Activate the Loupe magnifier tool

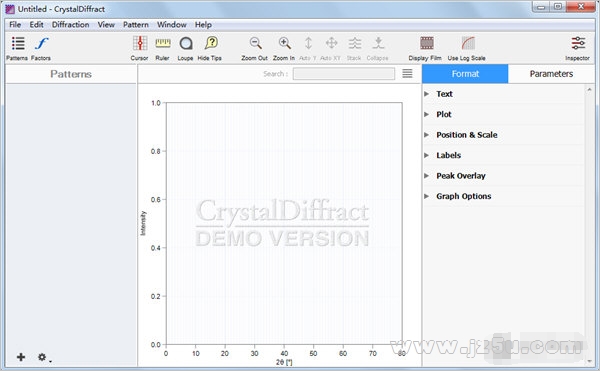[186, 43]
